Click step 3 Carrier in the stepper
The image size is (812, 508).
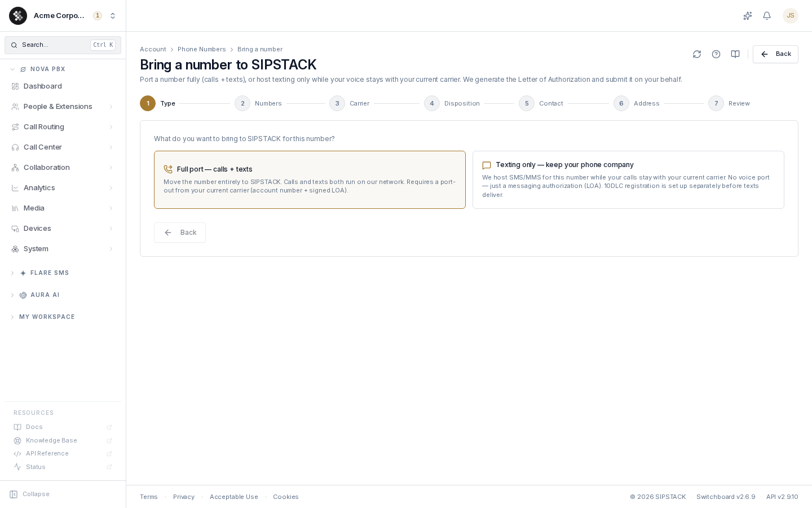point(350,103)
